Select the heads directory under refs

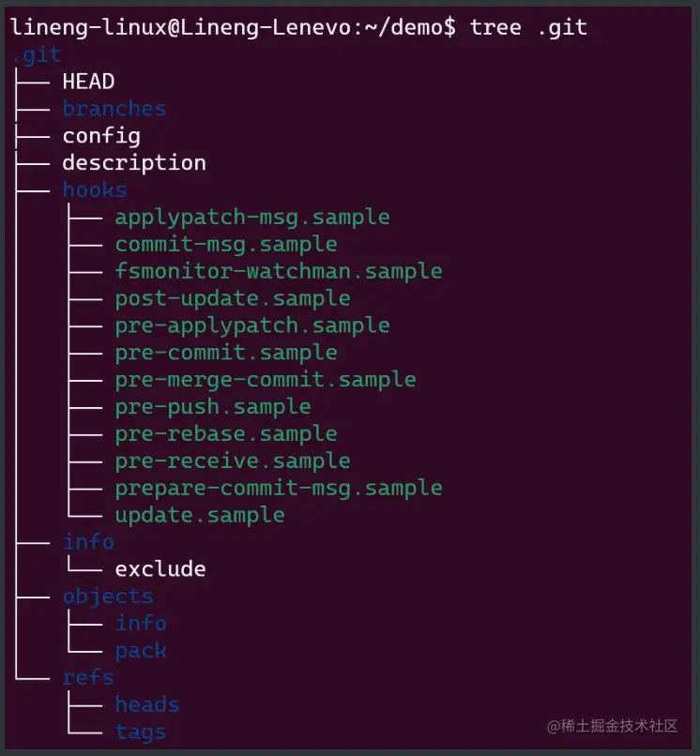[x=146, y=704]
